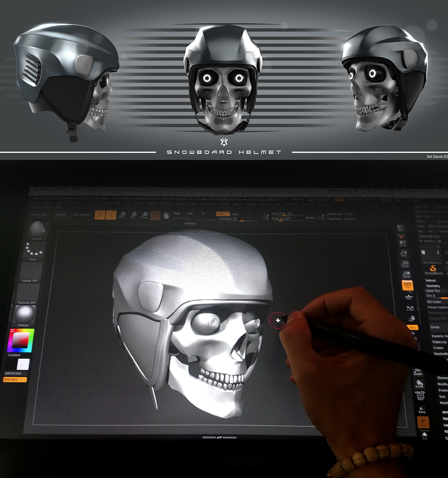Toggle the Solo mode icon

(x=425, y=435)
